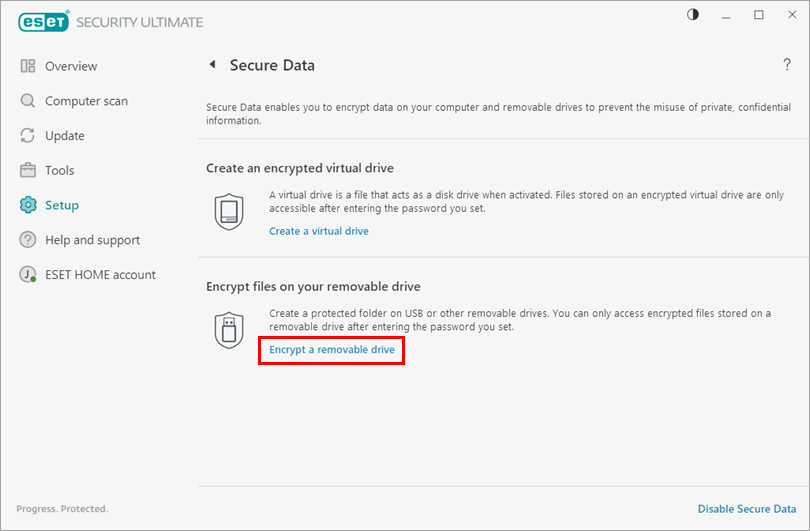
Task: Go back using the arrow beside Secure Data
Action: (x=212, y=65)
